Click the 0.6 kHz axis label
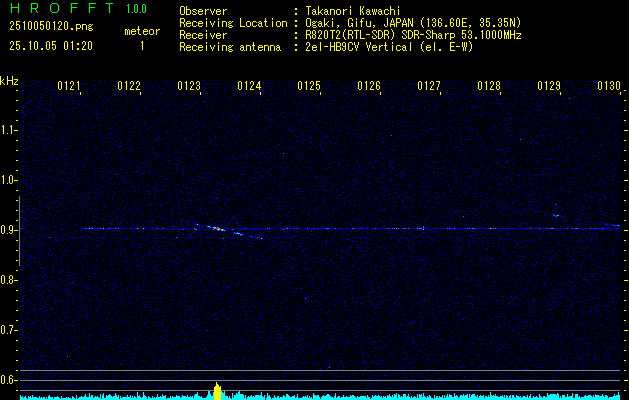Image resolution: width=629 pixels, height=400 pixels. point(8,380)
